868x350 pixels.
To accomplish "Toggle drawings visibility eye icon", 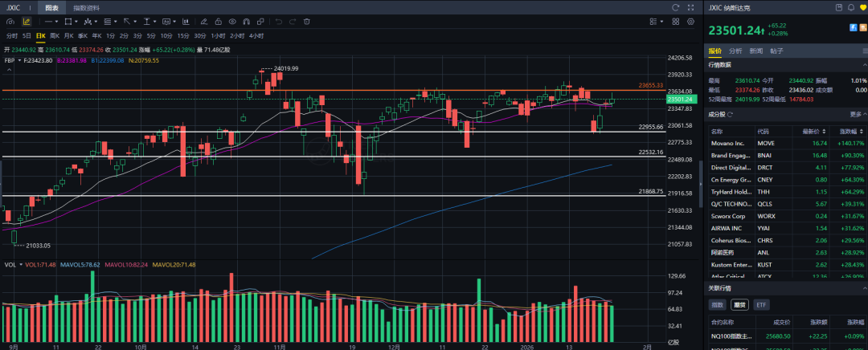I will tap(232, 22).
